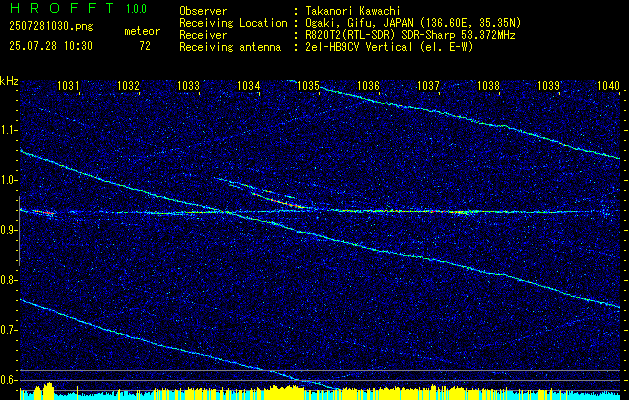Screen dimensions: 629x400
Task: Click the 1.0 kHz frequency label
Action: [x=9, y=180]
